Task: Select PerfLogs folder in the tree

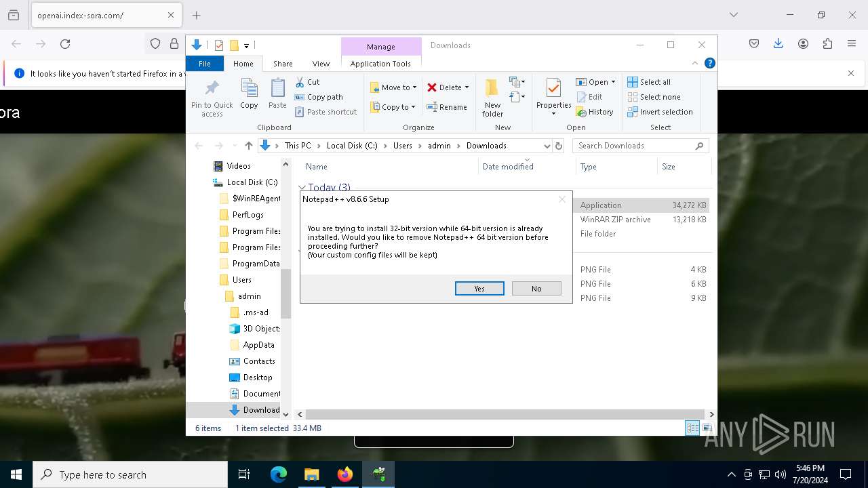Action: [x=248, y=215]
